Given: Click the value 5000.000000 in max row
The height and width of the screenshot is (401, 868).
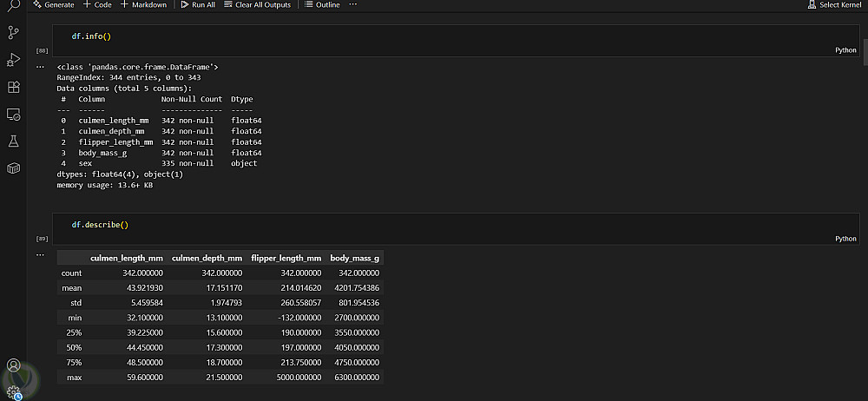Looking at the screenshot, I should [299, 378].
